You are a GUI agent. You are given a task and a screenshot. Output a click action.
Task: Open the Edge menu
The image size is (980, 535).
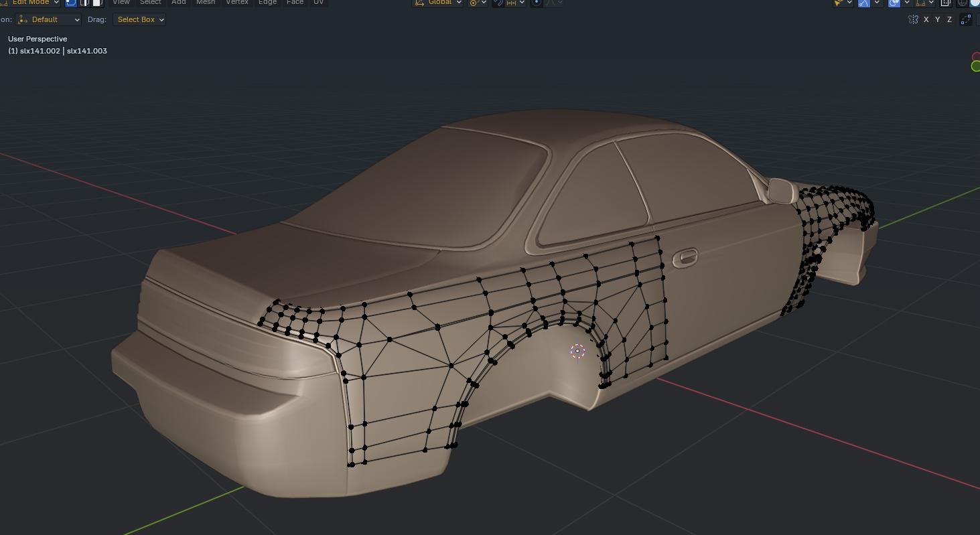click(x=267, y=3)
